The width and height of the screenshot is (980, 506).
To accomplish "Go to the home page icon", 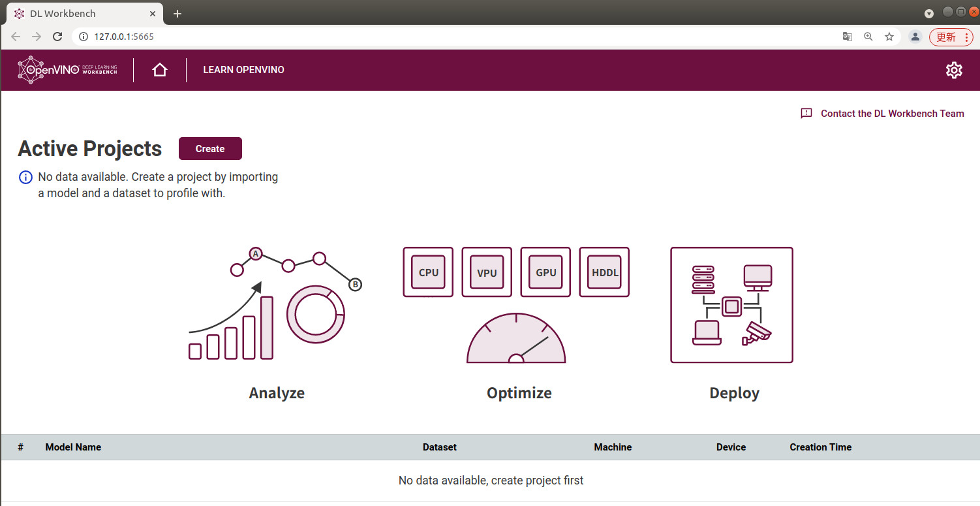I will click(160, 70).
